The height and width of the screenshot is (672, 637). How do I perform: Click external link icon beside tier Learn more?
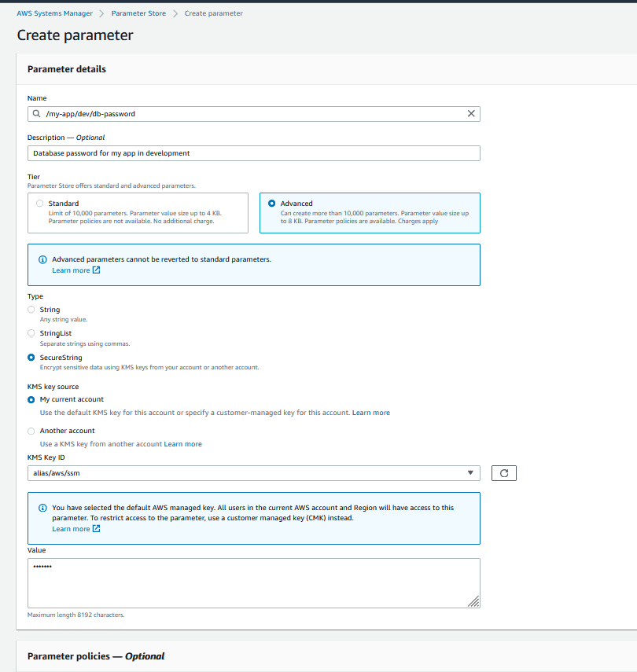(x=97, y=270)
